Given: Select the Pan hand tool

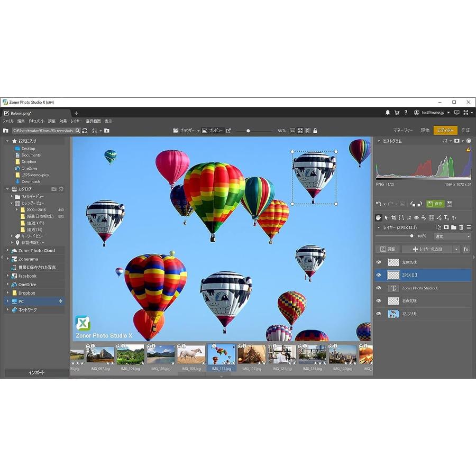Looking at the screenshot, I should pos(378,217).
